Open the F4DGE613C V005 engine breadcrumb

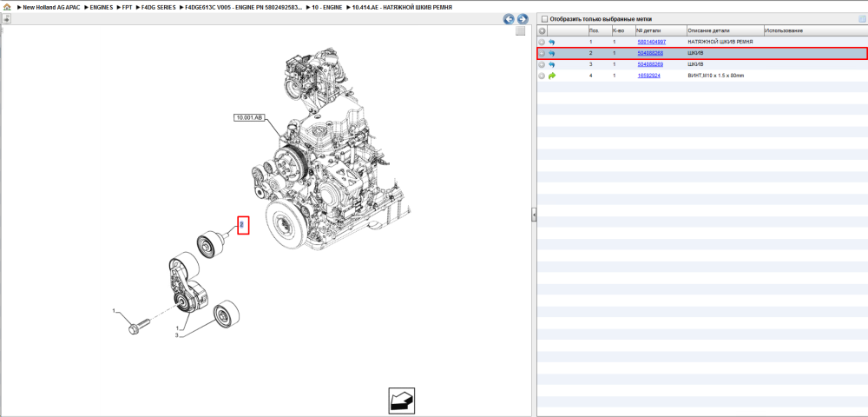pos(244,8)
